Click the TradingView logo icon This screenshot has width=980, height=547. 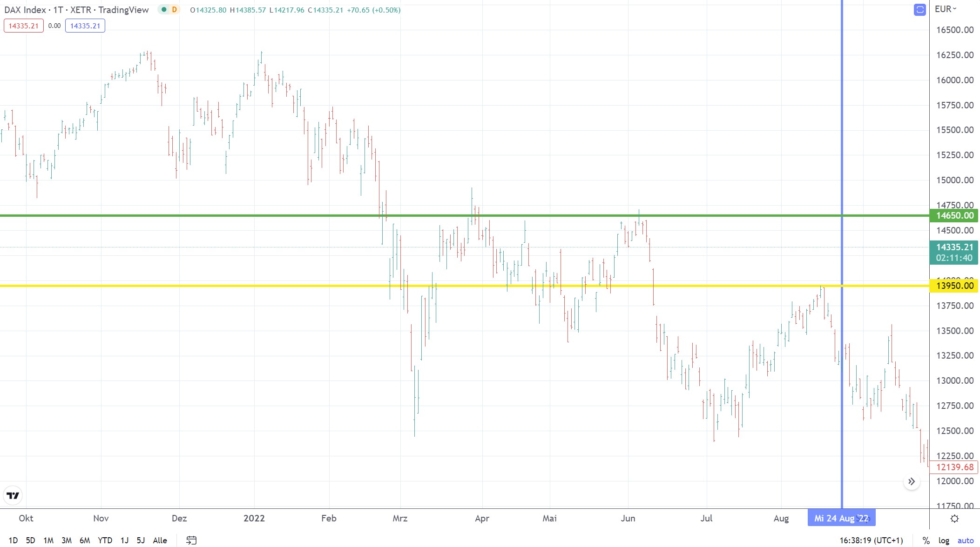coord(13,495)
